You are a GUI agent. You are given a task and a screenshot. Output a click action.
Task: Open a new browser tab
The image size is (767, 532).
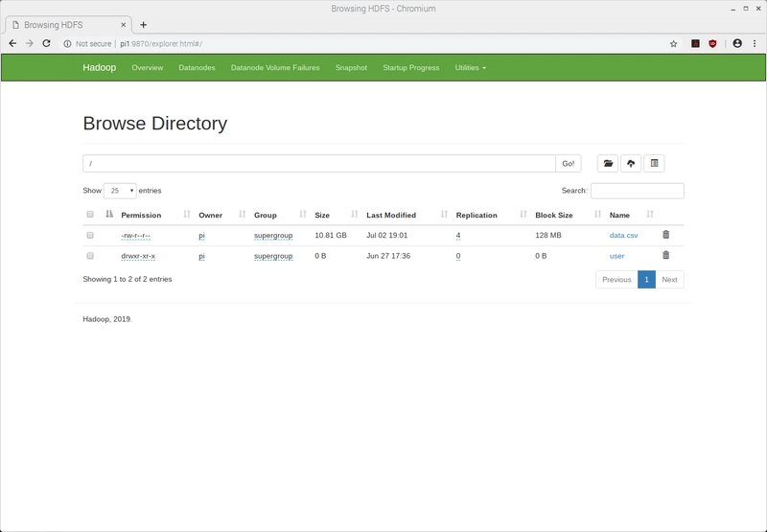143,25
